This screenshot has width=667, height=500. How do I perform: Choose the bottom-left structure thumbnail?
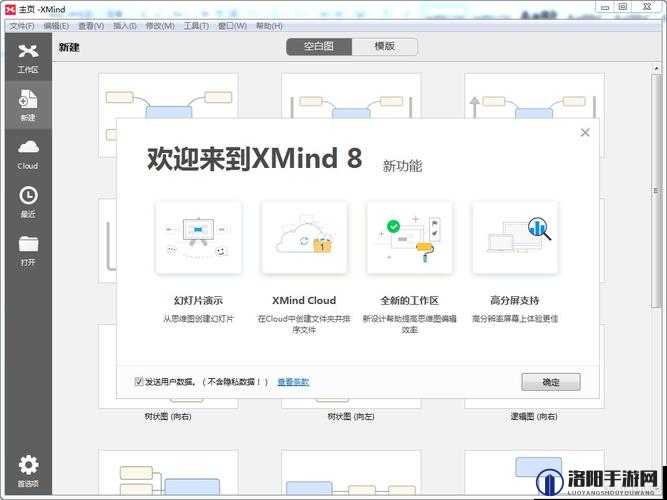click(168, 472)
